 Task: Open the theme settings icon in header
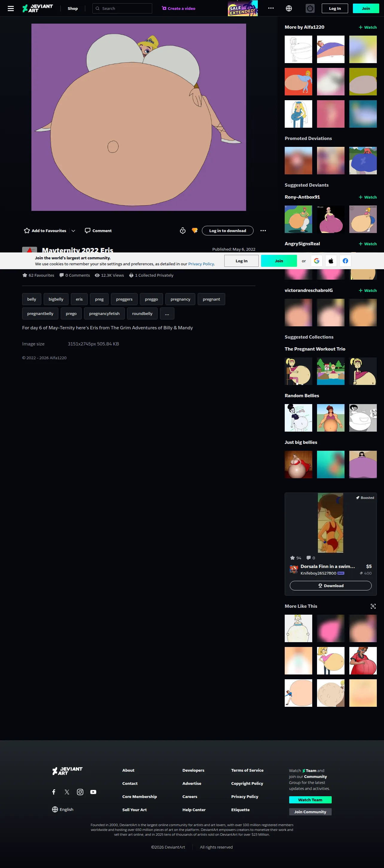point(310,8)
